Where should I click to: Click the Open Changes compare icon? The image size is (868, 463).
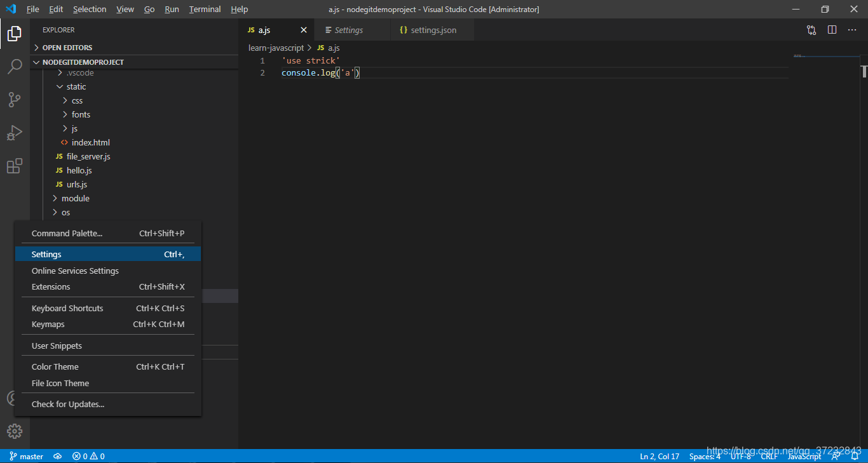click(811, 30)
